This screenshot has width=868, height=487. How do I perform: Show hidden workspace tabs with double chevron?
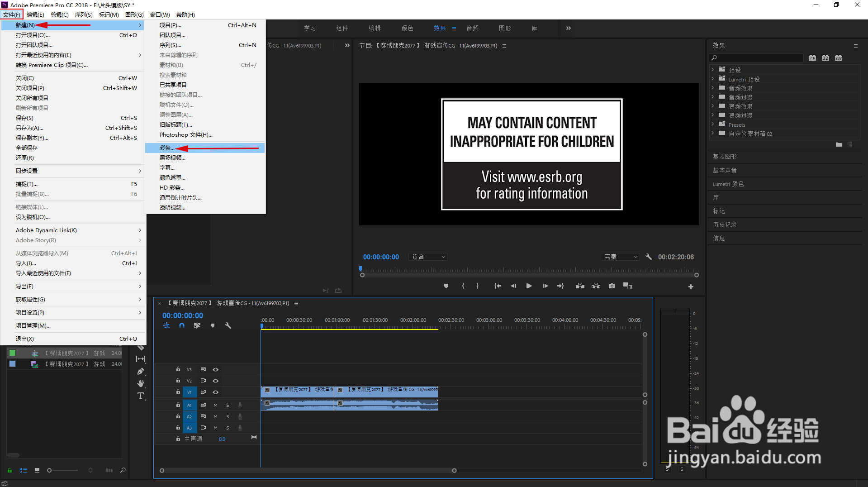coord(569,28)
